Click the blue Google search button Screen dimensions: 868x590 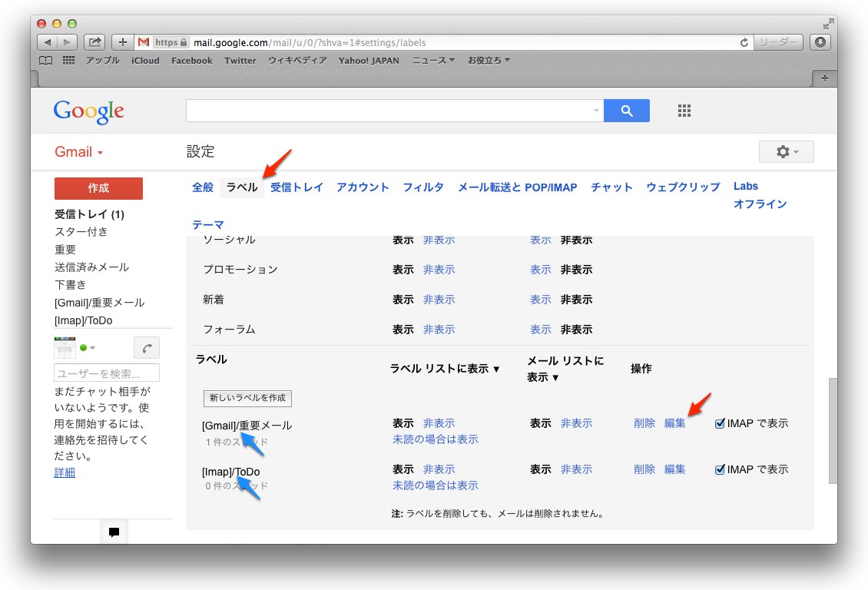[x=627, y=111]
